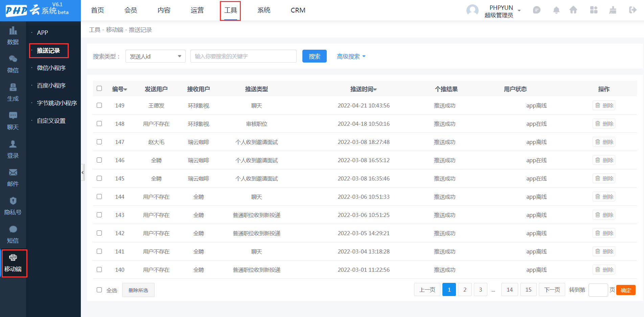
Task: Expand the 高级搜索 options
Action: click(351, 56)
